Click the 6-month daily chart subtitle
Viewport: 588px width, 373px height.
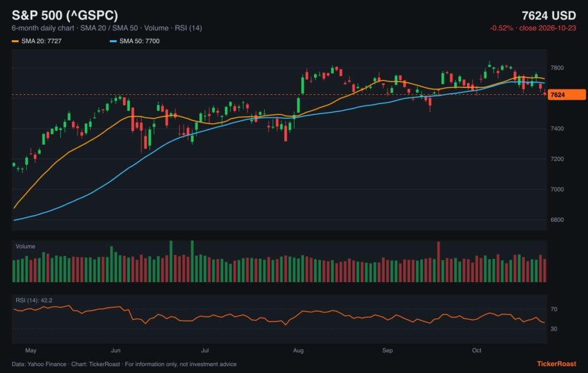coord(107,28)
